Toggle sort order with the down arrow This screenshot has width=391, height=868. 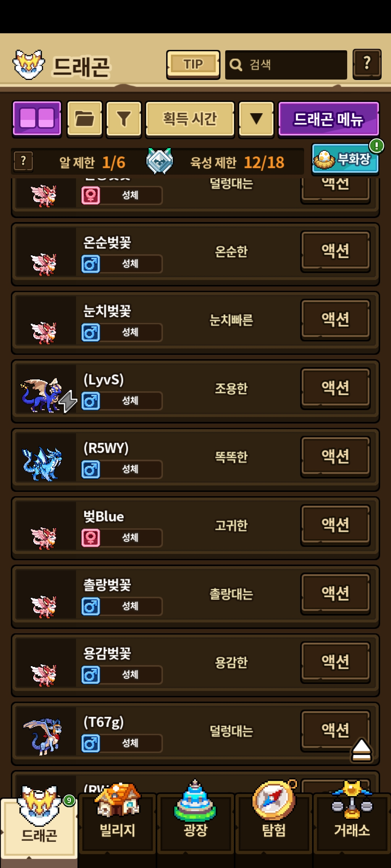pos(256,119)
